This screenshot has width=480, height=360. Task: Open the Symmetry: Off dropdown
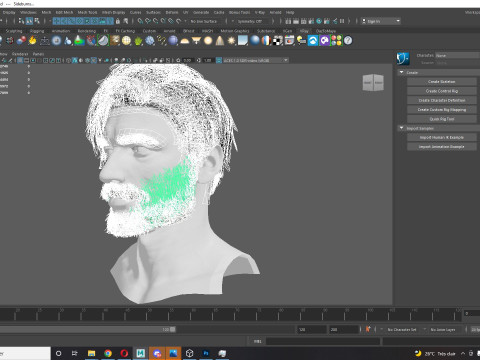(253, 21)
